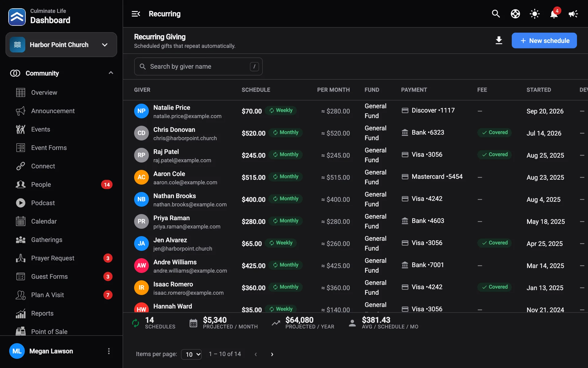Sort by PER MONTH column header
This screenshot has width=588, height=368.
[x=333, y=90]
